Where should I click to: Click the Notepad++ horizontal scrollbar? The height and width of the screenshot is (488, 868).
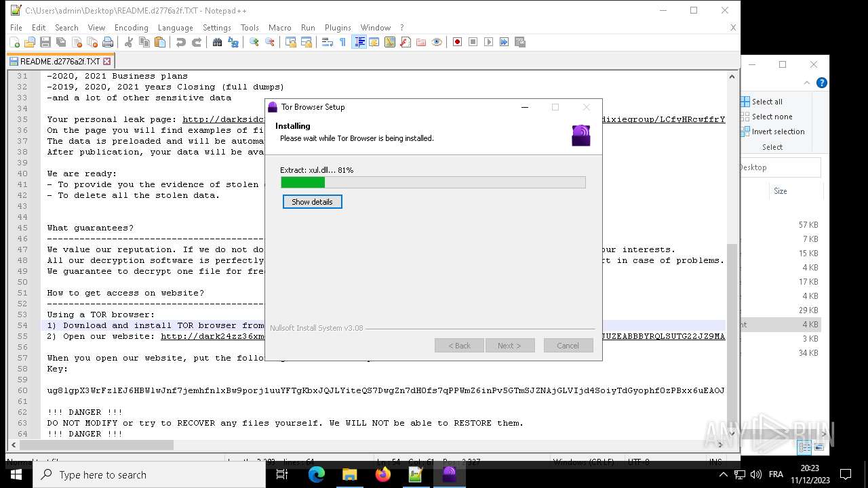367,445
